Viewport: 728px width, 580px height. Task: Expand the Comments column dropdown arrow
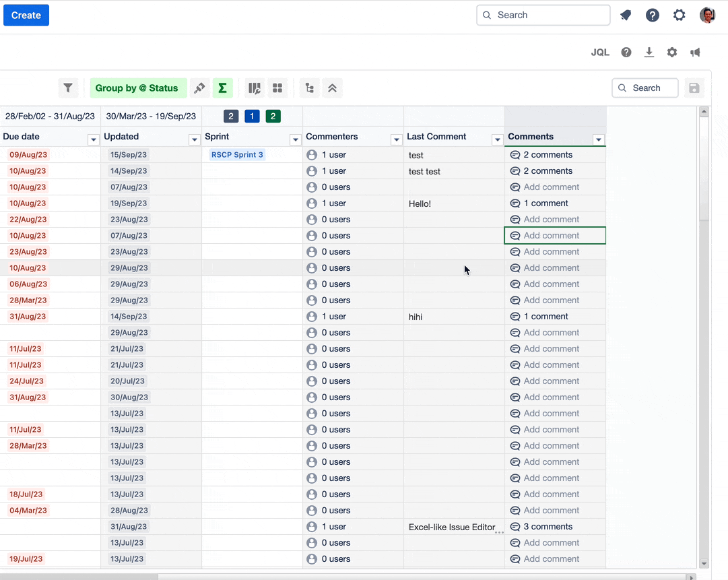(x=598, y=140)
